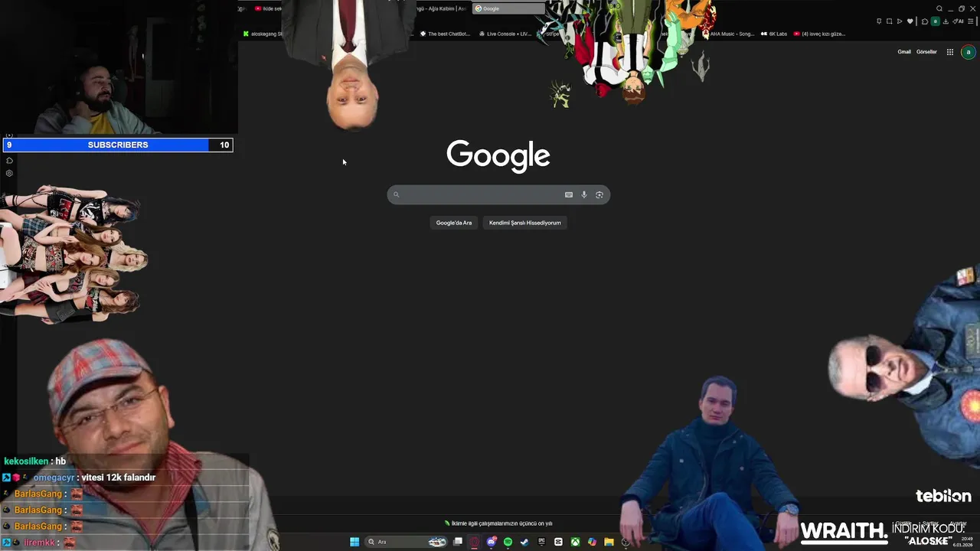The width and height of the screenshot is (980, 551).
Task: Click Kendimi Şanslı Hissediyorum button
Action: (525, 223)
